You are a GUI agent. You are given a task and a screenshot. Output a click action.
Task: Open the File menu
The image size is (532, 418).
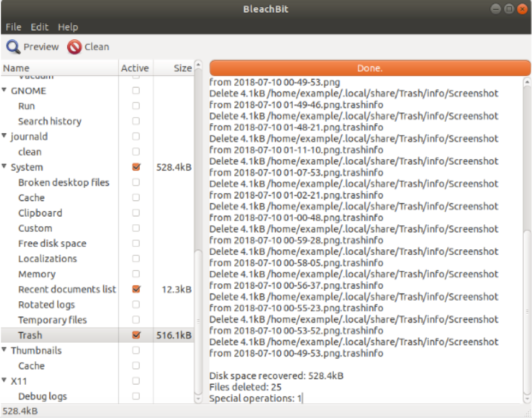coord(13,27)
